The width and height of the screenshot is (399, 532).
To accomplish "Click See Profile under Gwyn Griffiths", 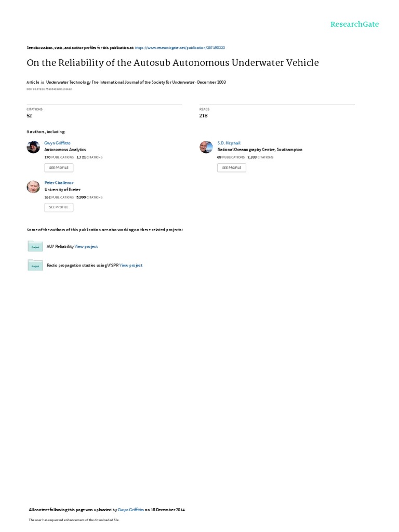I will (x=59, y=168).
